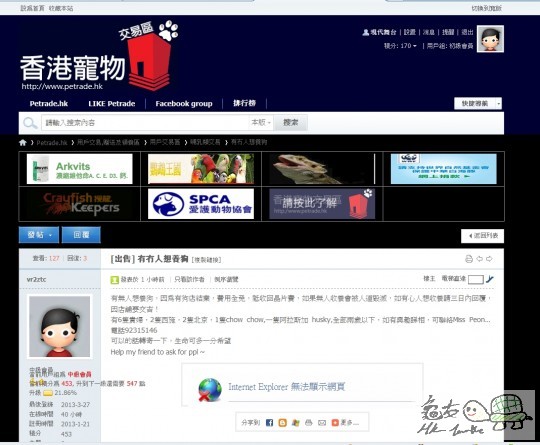
Task: Open the 發帖 new post dropdown
Action: (x=39, y=235)
